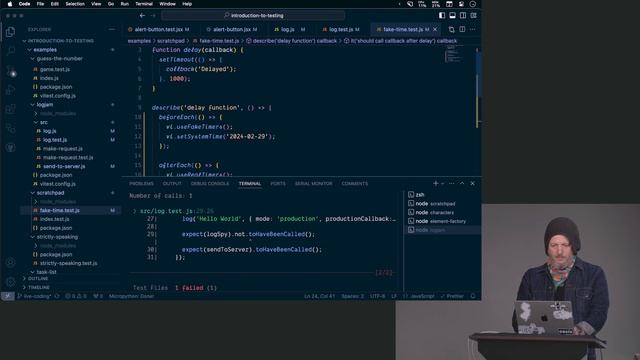This screenshot has height=360, width=640.
Task: Open terminal panel more actions ellipsis
Action: pyautogui.click(x=451, y=183)
